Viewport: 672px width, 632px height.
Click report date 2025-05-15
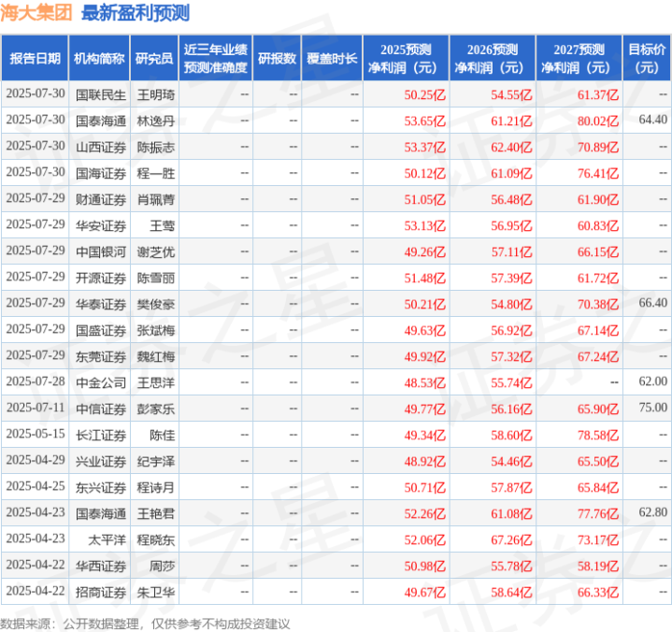[36, 434]
